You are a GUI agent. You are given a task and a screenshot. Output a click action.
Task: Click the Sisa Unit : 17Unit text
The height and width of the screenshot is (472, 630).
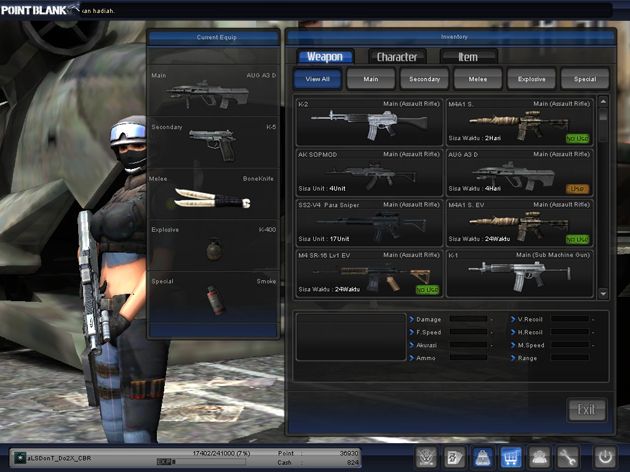pyautogui.click(x=323, y=239)
